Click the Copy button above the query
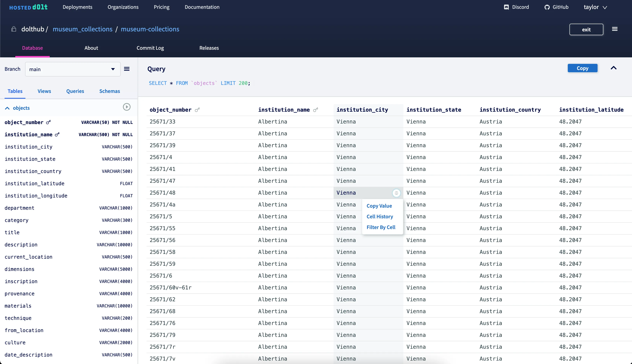 coord(582,68)
